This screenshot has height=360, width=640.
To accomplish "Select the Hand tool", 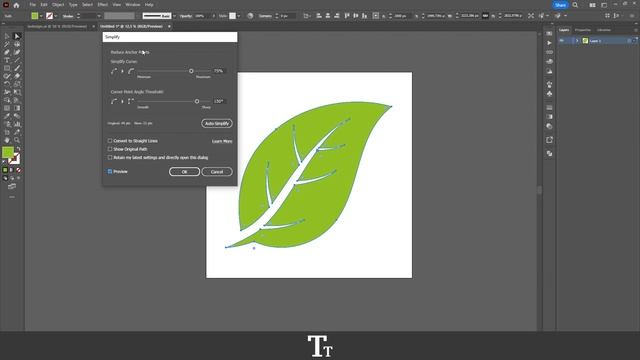I will click(7, 140).
